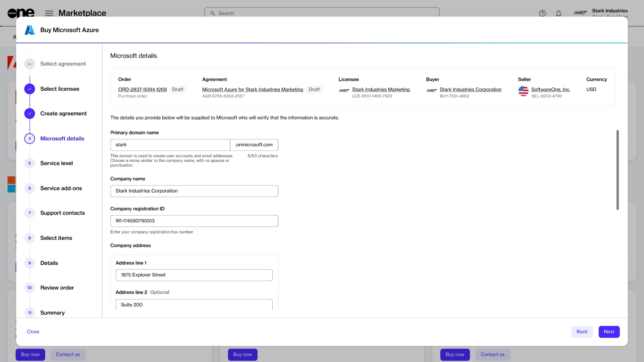644x362 pixels.
Task: Open Stark Industries Marketing licensee link
Action: coord(381,89)
